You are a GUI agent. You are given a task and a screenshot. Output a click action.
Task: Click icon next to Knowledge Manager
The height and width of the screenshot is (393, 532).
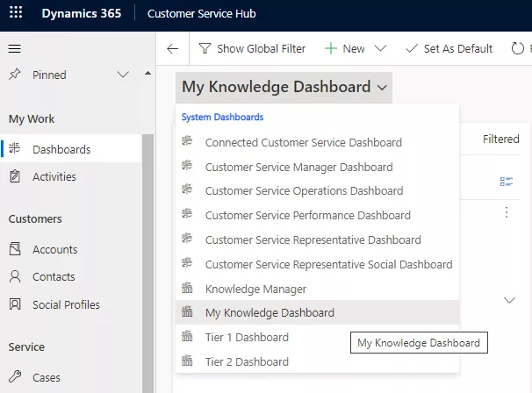coord(187,288)
